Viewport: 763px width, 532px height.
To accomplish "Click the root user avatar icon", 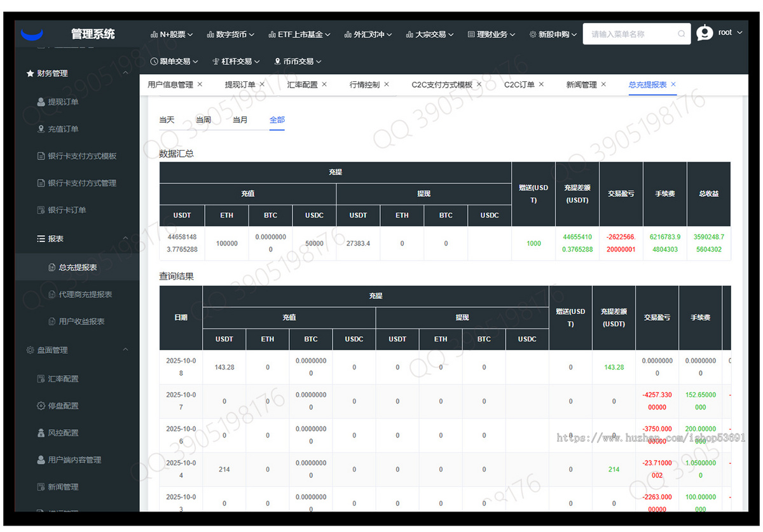I will pos(705,33).
